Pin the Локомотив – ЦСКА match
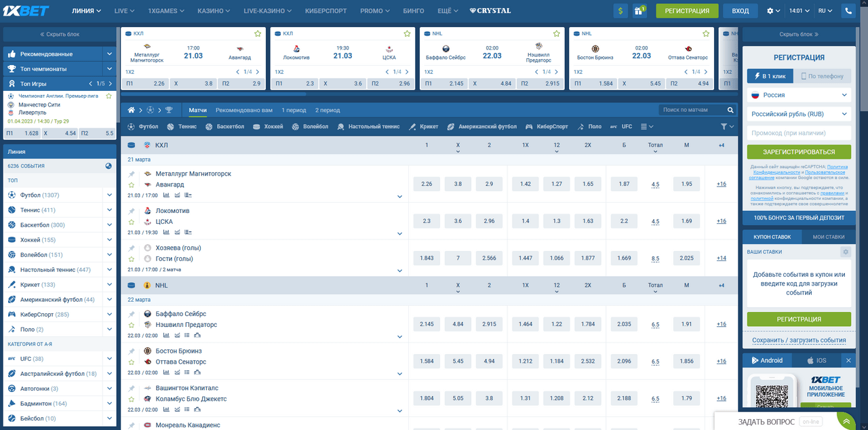Viewport: 868px width, 430px height. click(132, 211)
